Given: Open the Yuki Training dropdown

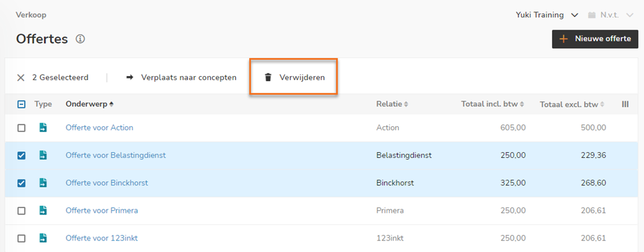Looking at the screenshot, I should pyautogui.click(x=547, y=15).
